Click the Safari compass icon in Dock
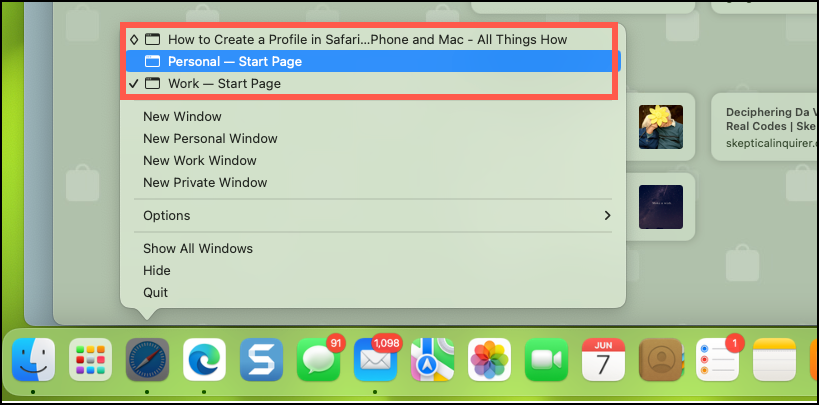This screenshot has width=819, height=405. click(147, 359)
